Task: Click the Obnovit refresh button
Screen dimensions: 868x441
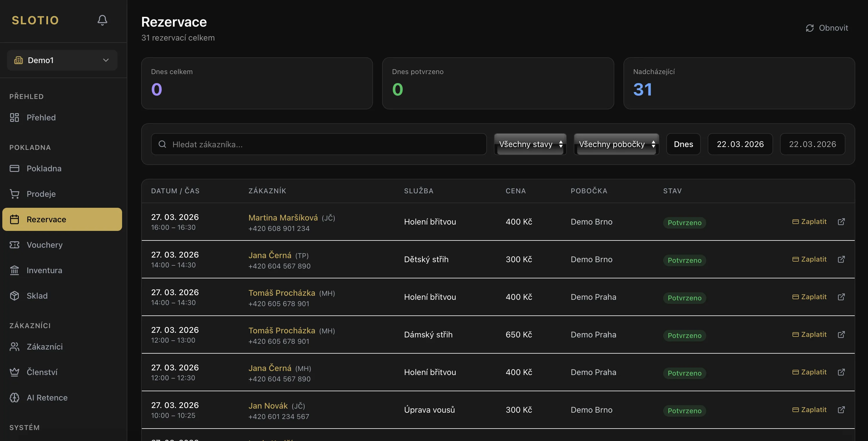Action: [x=827, y=28]
